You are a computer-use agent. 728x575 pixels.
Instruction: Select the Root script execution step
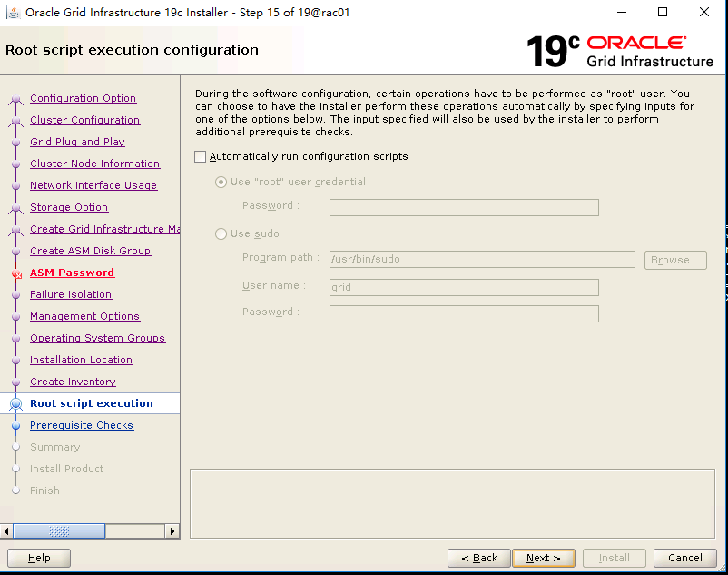tap(92, 403)
